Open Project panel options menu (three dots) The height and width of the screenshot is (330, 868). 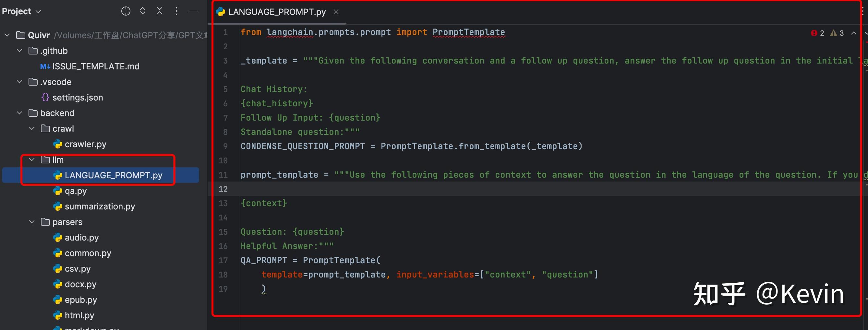(176, 11)
